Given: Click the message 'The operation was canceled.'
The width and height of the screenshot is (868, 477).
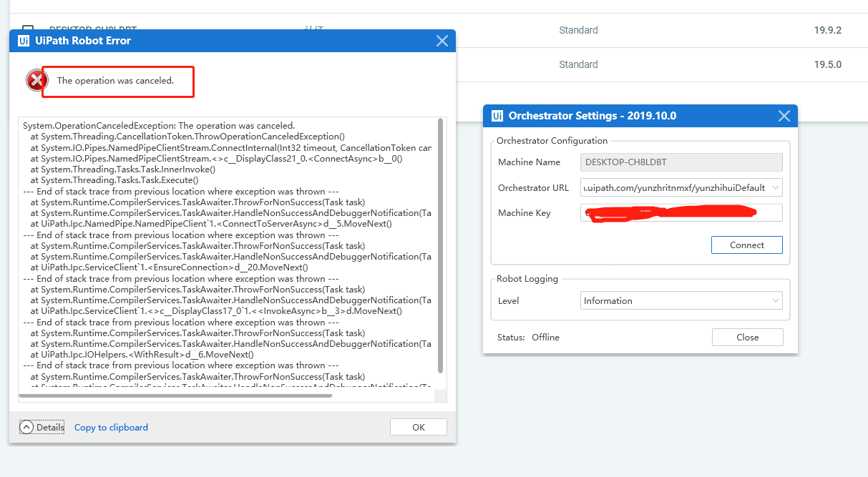Looking at the screenshot, I should [x=115, y=81].
